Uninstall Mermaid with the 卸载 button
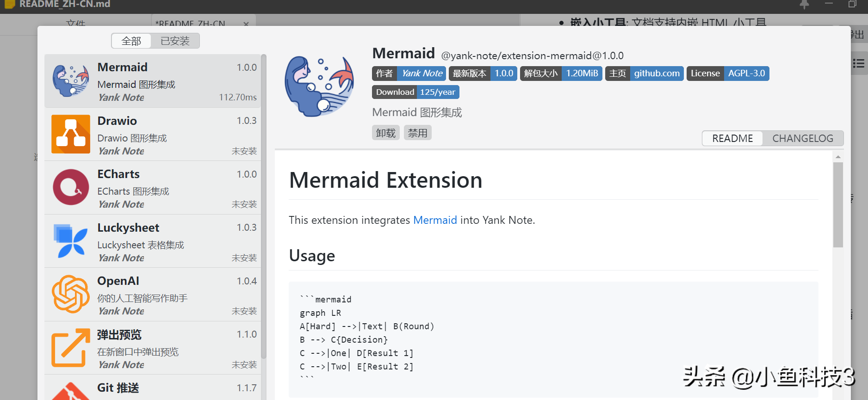 click(386, 133)
